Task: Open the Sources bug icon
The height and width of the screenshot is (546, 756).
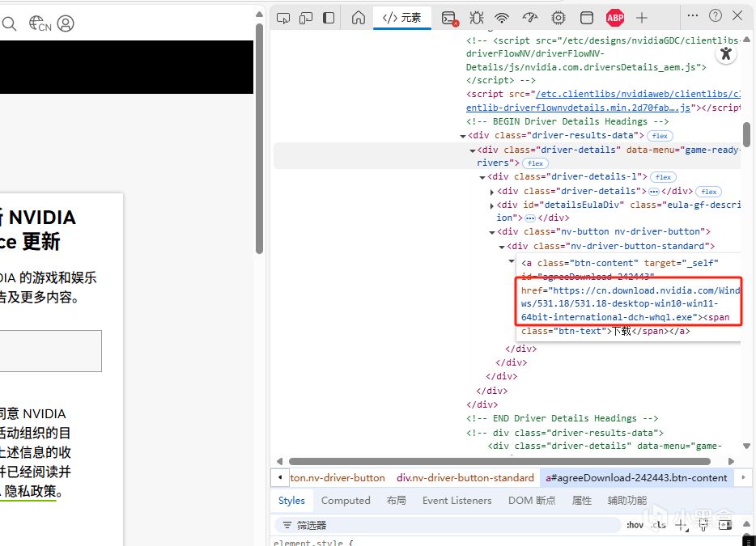Action: pos(477,19)
